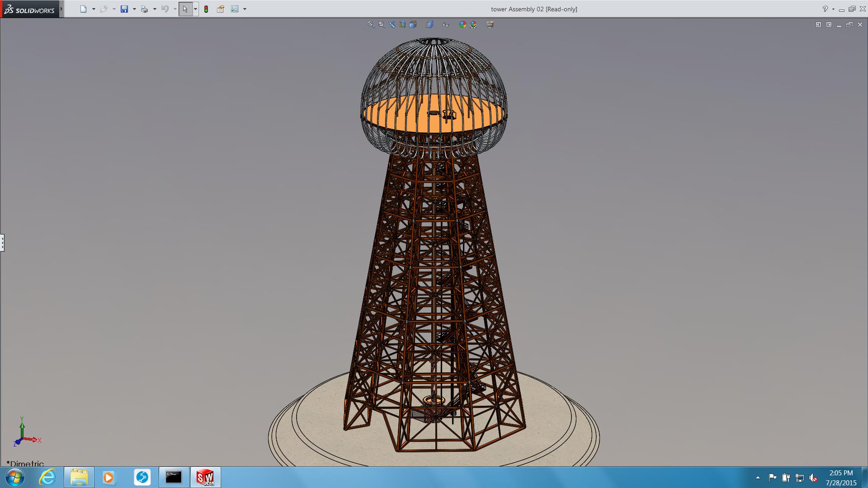Click the Previous View icon
The image size is (868, 488).
click(392, 24)
